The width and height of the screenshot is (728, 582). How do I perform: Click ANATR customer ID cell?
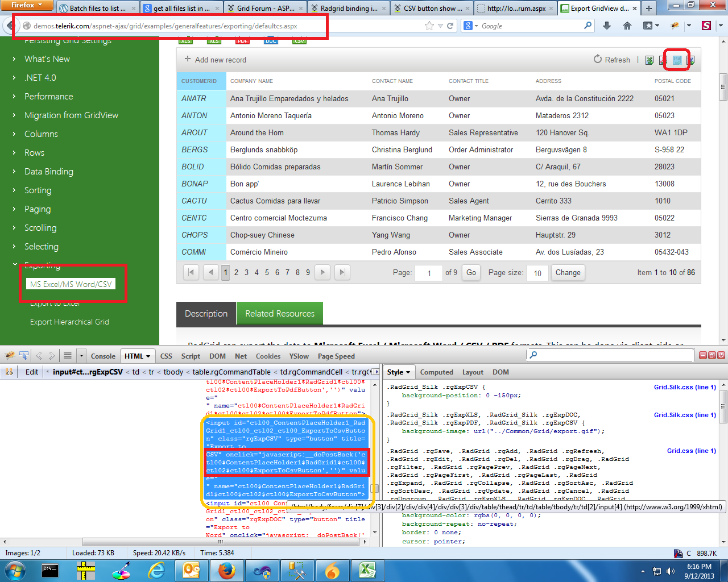(201, 98)
